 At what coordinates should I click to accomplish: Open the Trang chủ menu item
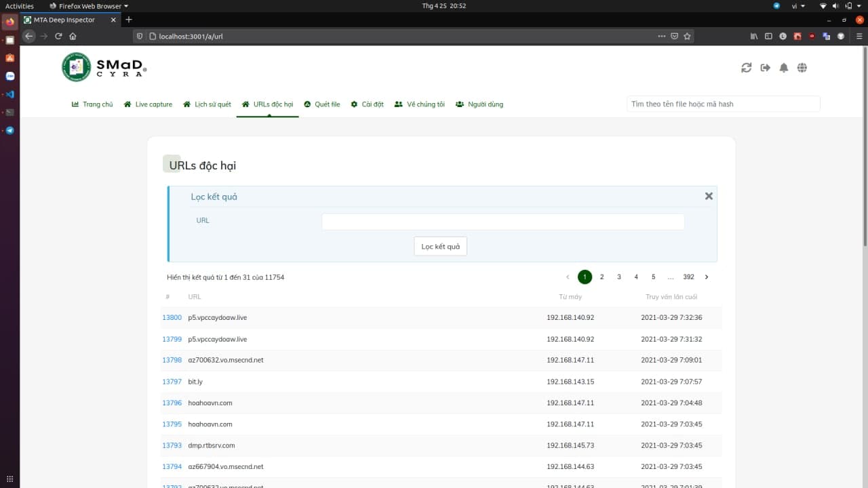(x=92, y=104)
